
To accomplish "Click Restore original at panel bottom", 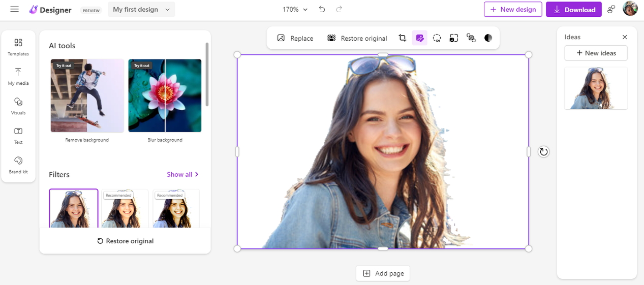I will click(125, 241).
